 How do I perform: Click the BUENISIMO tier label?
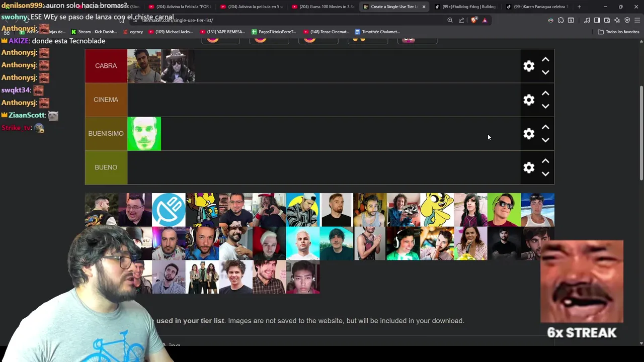click(106, 134)
